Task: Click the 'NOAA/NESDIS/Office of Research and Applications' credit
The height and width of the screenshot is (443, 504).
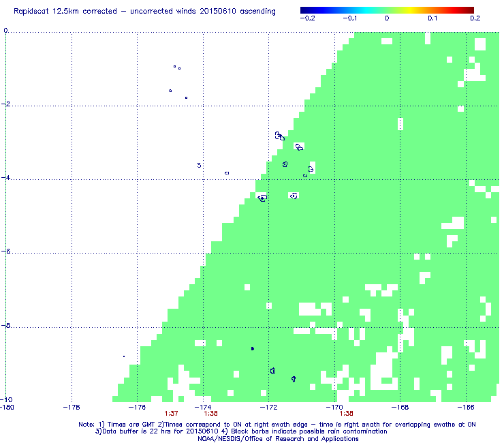Action: coord(278,439)
